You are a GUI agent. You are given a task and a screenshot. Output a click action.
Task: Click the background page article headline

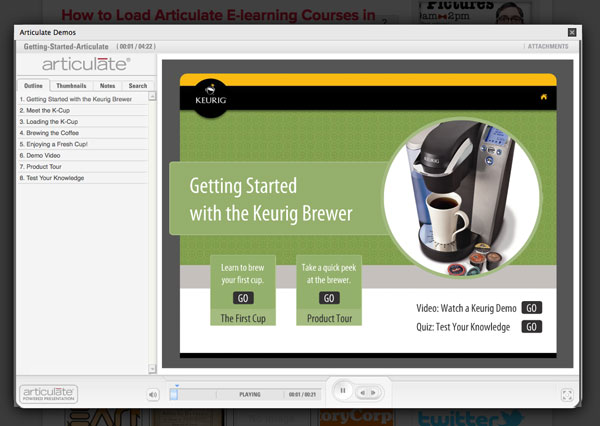click(x=218, y=15)
